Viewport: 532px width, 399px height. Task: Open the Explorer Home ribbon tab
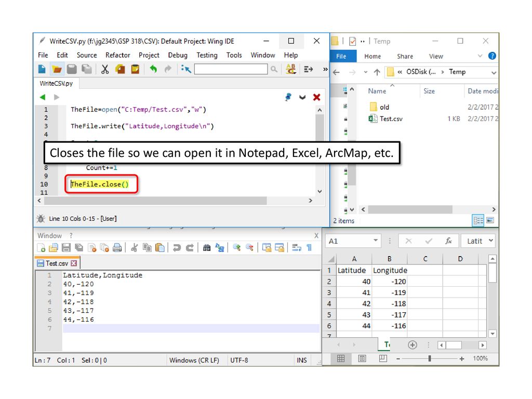pos(373,56)
